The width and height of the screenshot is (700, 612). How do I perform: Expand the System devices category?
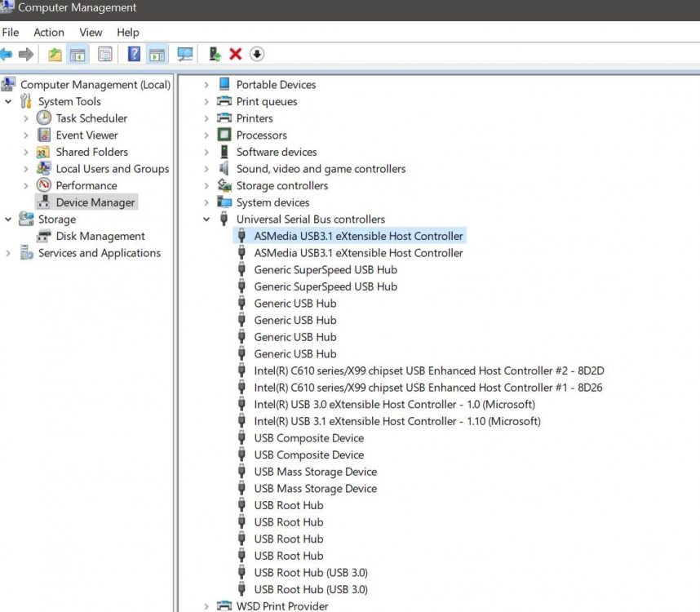click(206, 202)
